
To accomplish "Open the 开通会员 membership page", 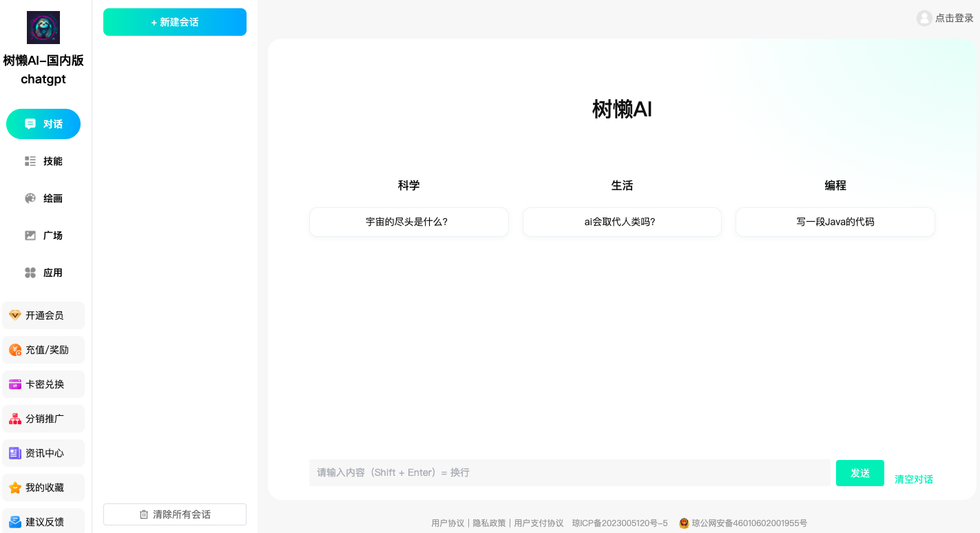I will 43,315.
